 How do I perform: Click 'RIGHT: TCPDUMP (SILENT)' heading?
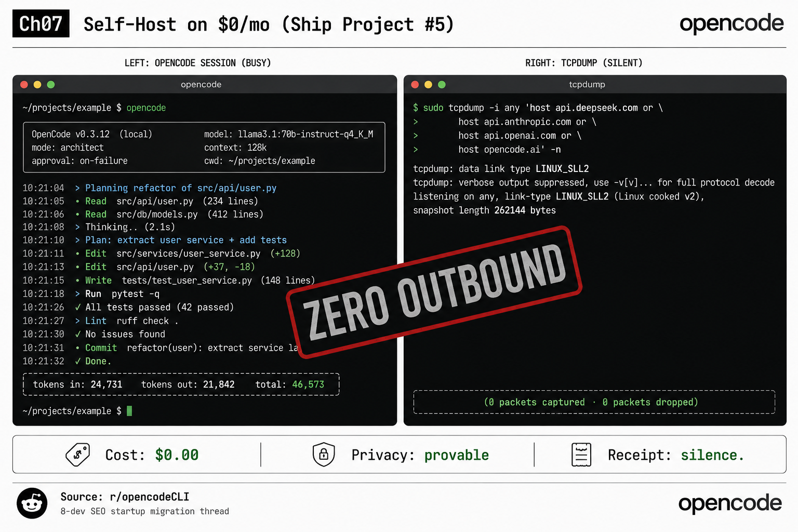[x=584, y=63]
